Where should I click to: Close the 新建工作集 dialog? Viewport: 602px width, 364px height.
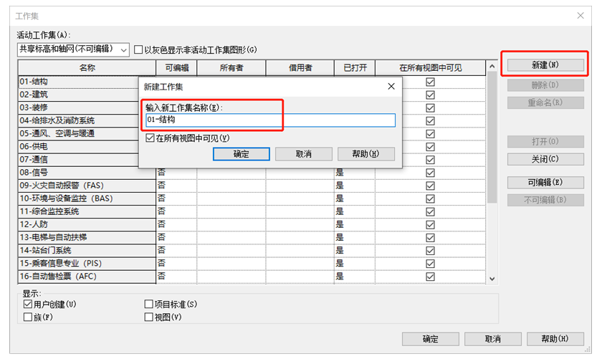[391, 87]
